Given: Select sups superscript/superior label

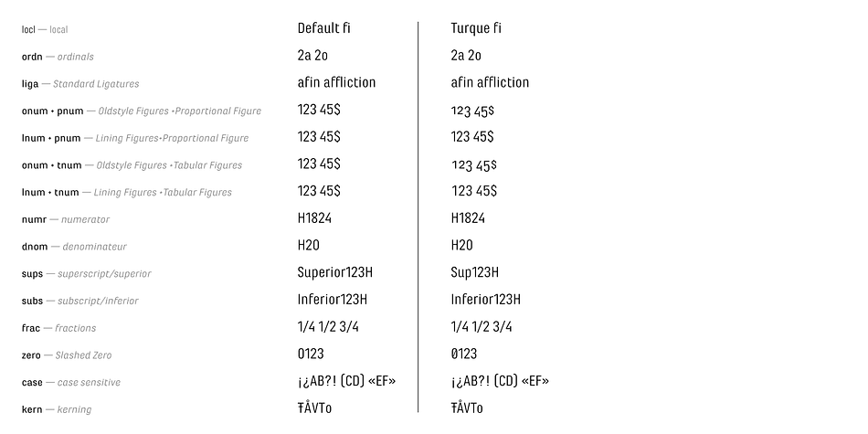Looking at the screenshot, I should pos(87,274).
